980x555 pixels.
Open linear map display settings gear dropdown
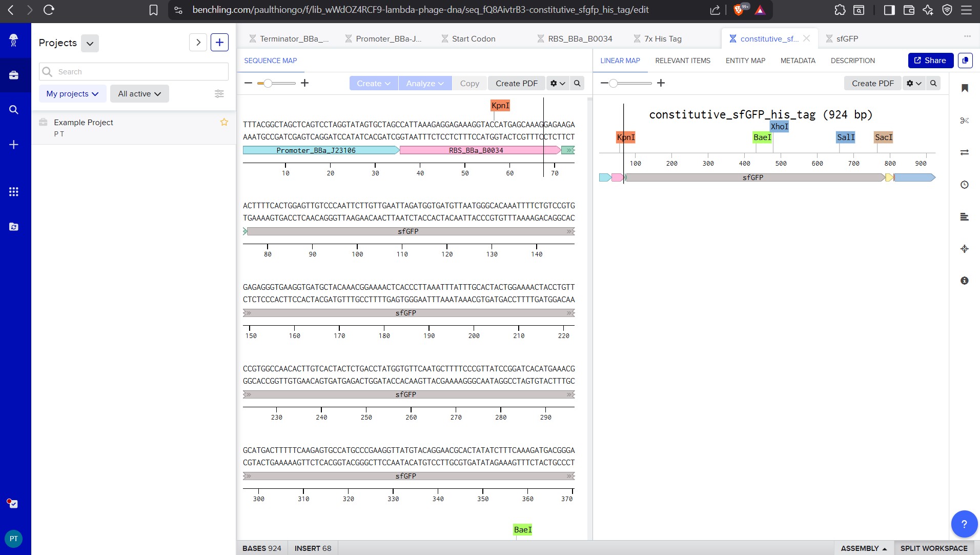[x=913, y=83]
